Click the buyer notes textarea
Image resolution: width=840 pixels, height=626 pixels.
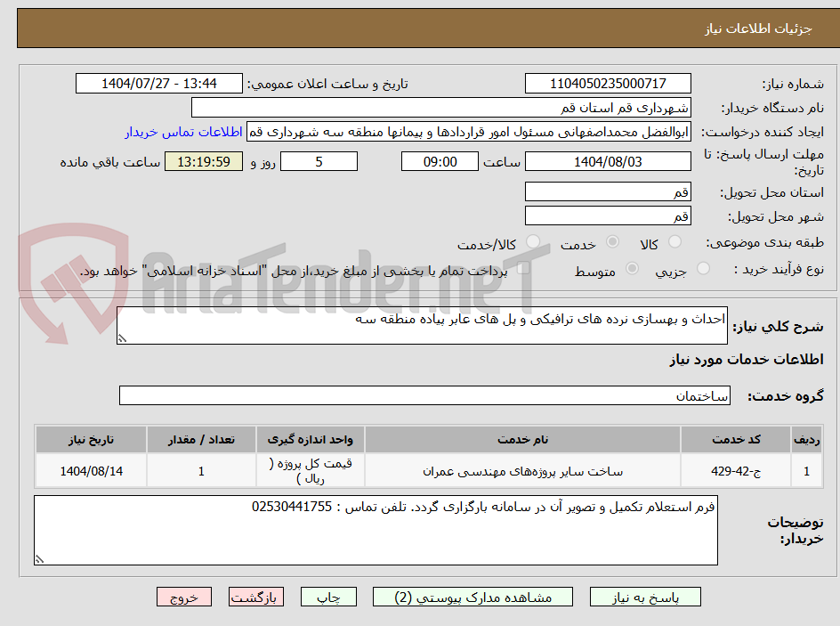coord(376,530)
